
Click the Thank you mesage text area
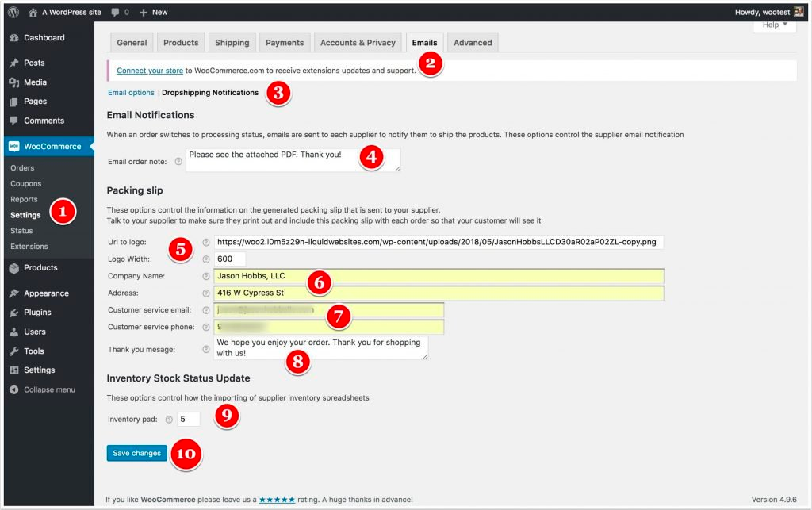320,348
